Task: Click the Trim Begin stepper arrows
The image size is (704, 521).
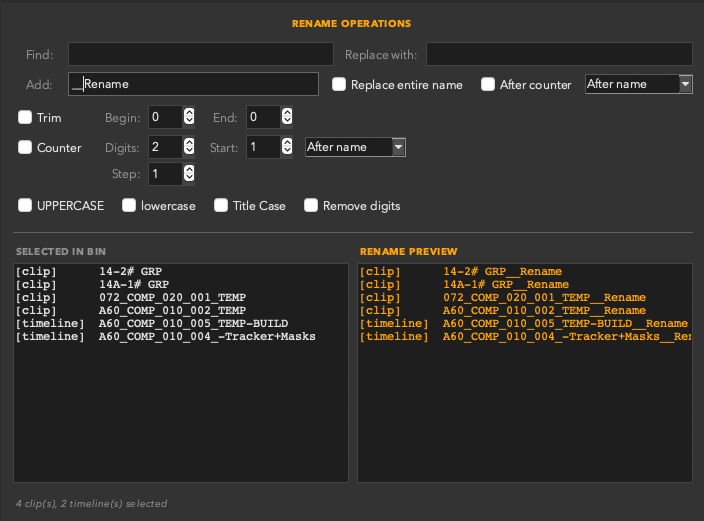Action: (x=189, y=117)
